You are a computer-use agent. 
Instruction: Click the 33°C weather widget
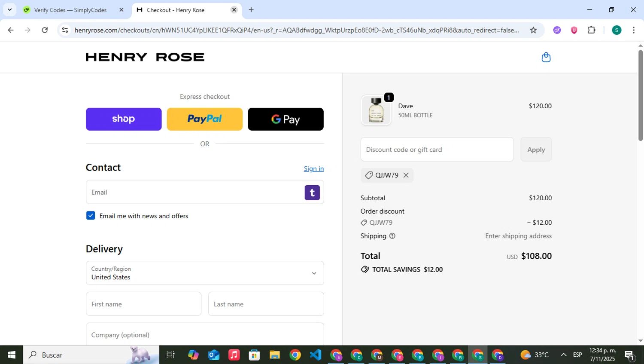pyautogui.click(x=535, y=355)
